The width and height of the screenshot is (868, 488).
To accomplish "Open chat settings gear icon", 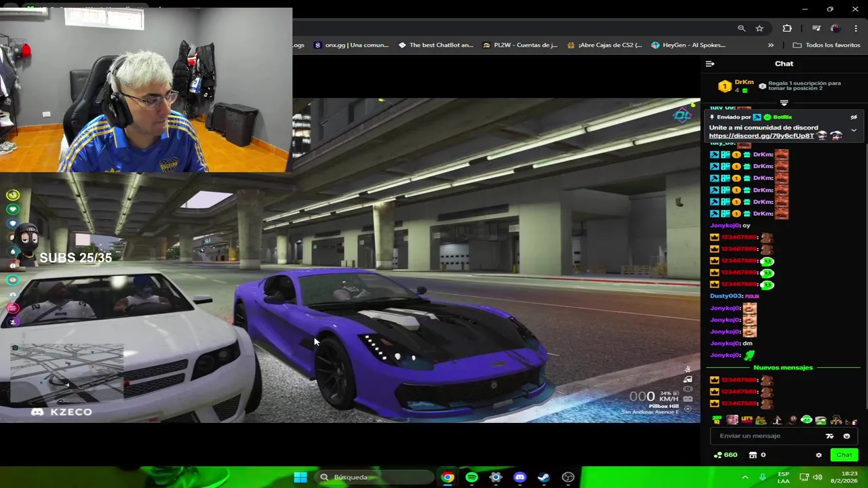I will [x=818, y=455].
